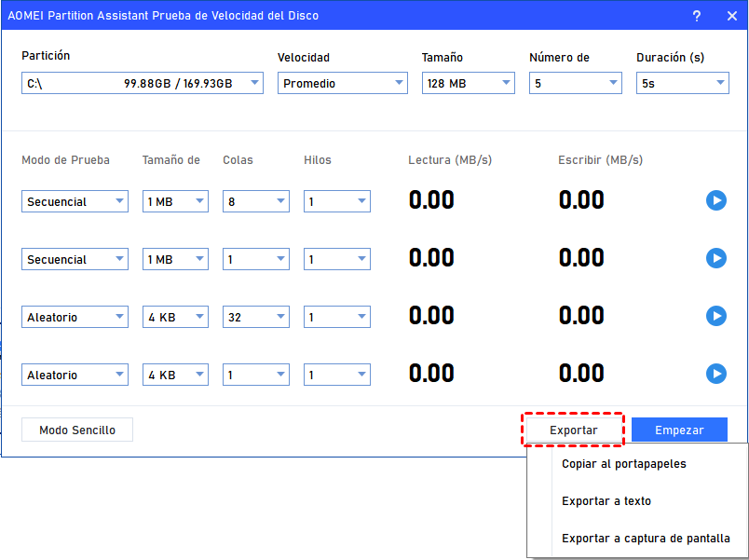Open Hilos dropdown in the last row
The image size is (749, 560).
tap(336, 375)
